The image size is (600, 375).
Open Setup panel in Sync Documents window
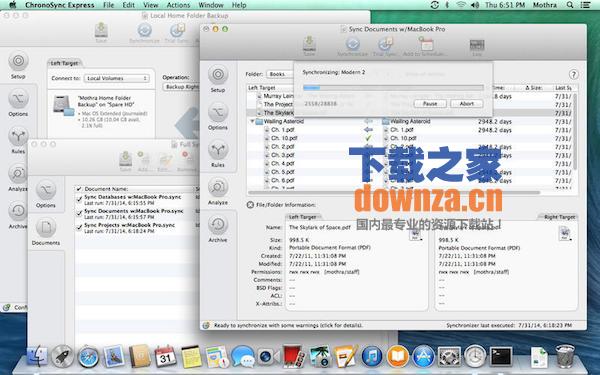point(218,78)
